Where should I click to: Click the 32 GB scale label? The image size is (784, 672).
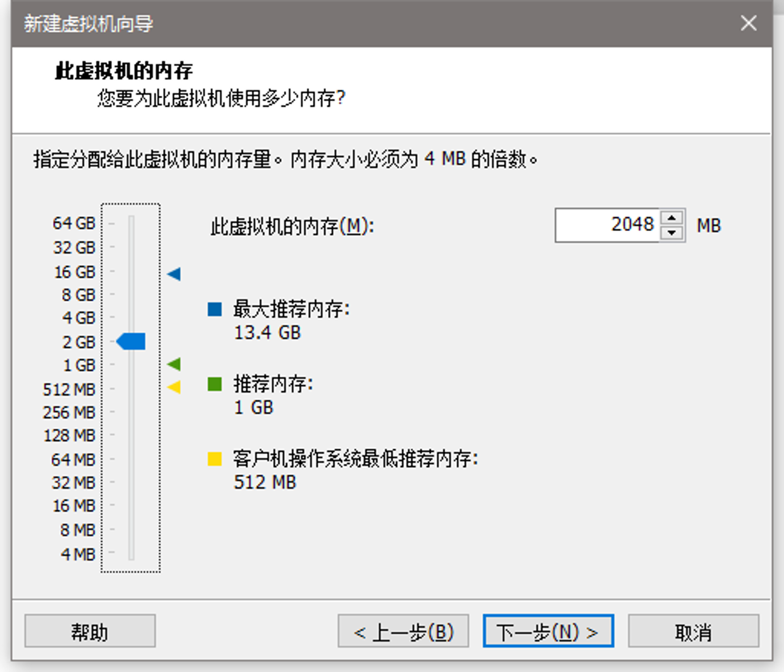point(74,248)
